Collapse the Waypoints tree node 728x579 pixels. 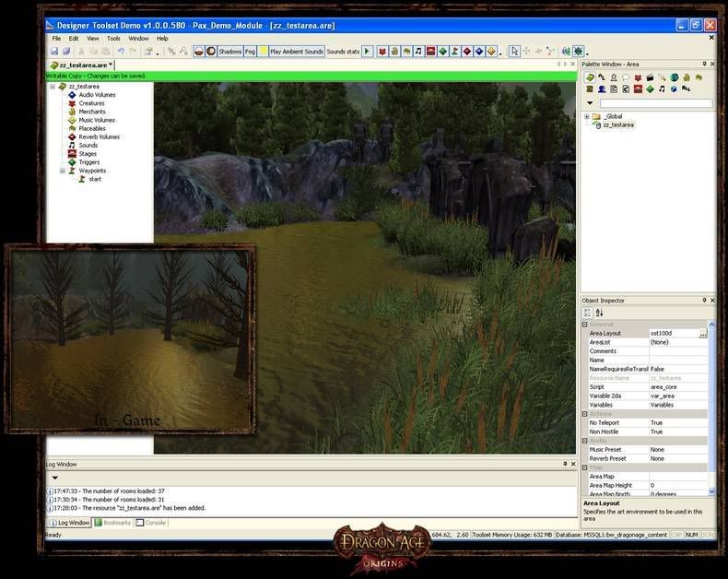pos(63,171)
